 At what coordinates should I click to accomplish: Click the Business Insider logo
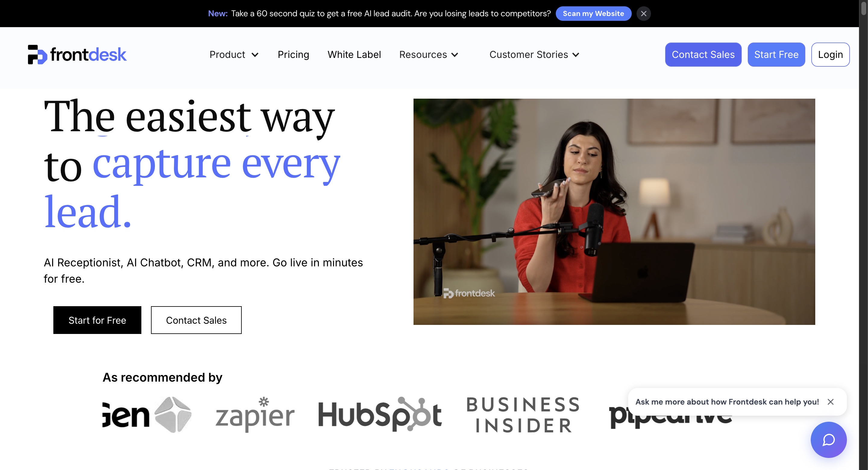[x=523, y=415]
